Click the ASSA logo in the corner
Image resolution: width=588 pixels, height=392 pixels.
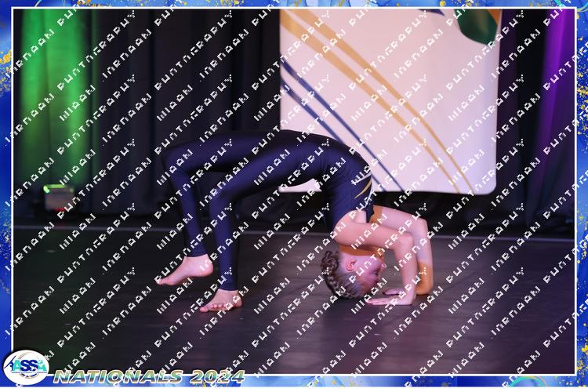(24, 366)
